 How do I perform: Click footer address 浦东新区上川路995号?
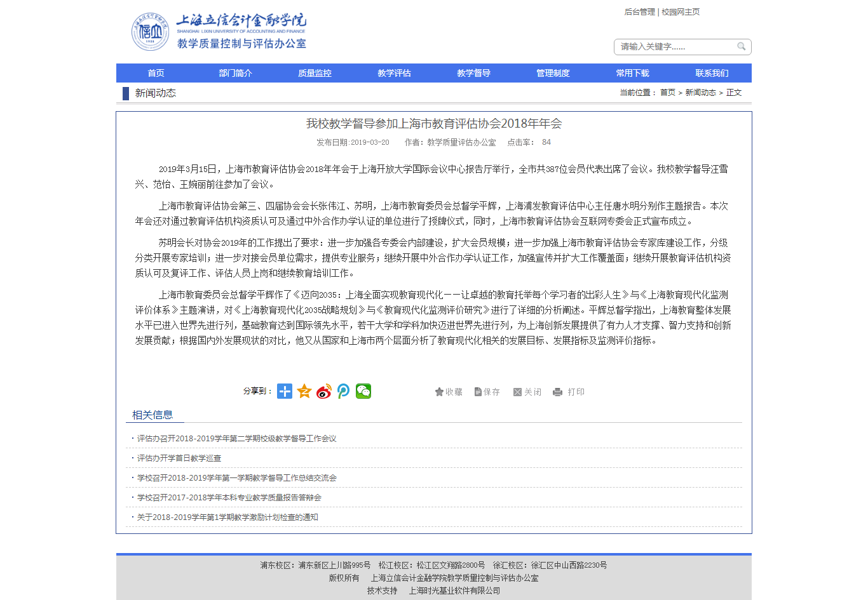pyautogui.click(x=334, y=565)
